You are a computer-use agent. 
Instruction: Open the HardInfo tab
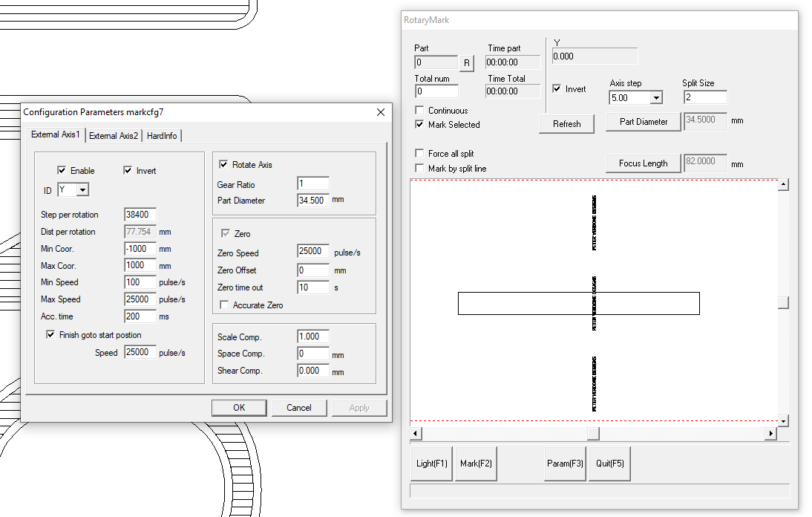click(162, 135)
